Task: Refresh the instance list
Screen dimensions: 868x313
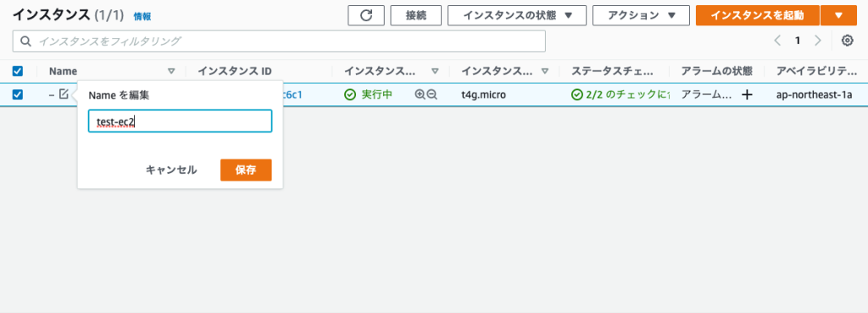Action: pyautogui.click(x=366, y=15)
